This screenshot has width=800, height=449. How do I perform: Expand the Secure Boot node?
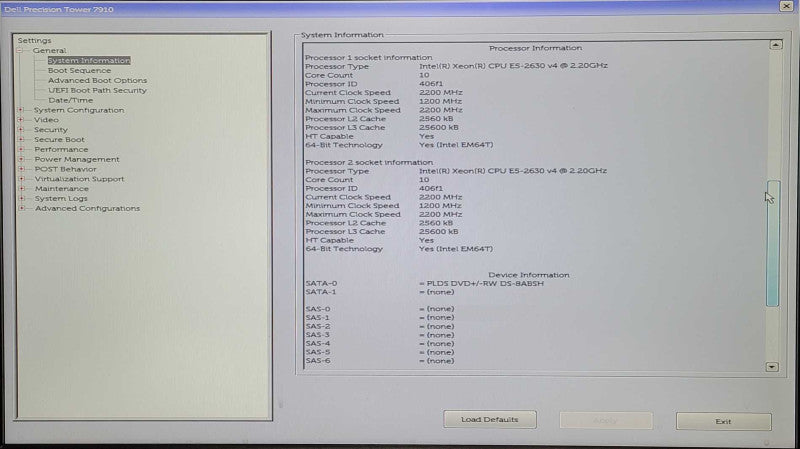coord(21,139)
